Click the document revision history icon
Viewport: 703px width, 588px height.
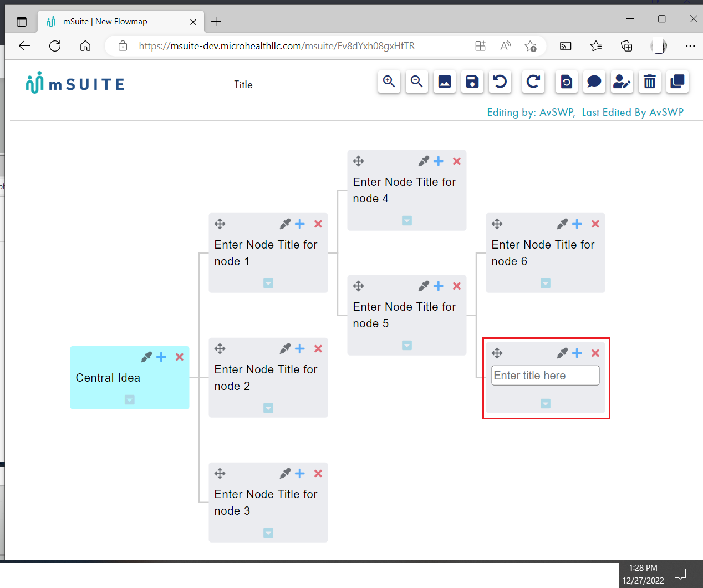[x=566, y=82]
